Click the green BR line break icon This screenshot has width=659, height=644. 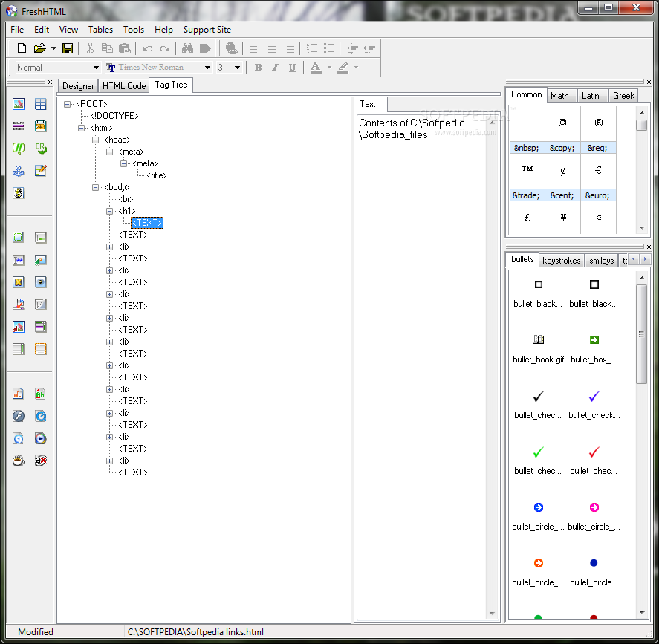[x=41, y=149]
